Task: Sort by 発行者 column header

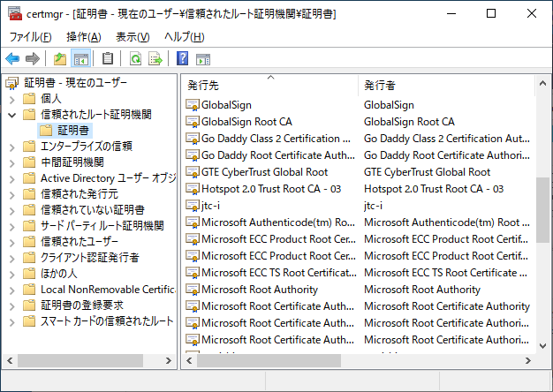Action: pyautogui.click(x=446, y=85)
